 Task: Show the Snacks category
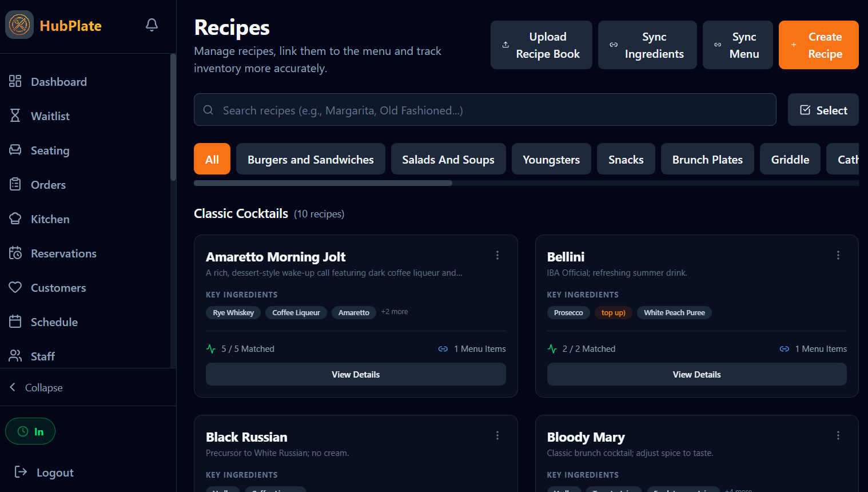tap(626, 159)
